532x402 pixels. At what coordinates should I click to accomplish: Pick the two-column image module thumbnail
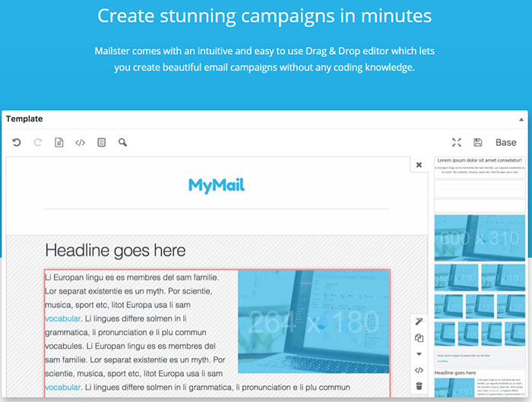[480, 277]
